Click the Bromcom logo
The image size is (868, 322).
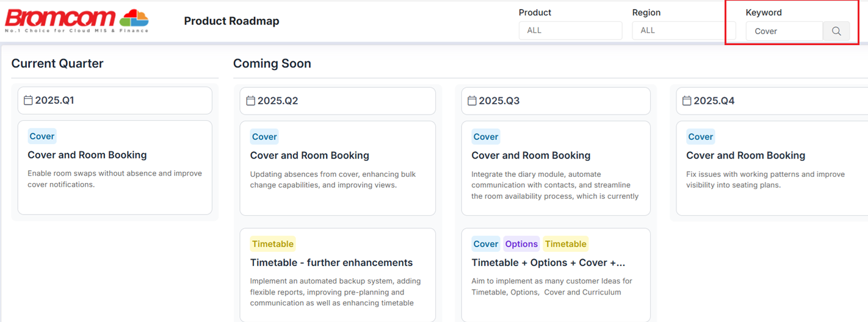coord(77,21)
